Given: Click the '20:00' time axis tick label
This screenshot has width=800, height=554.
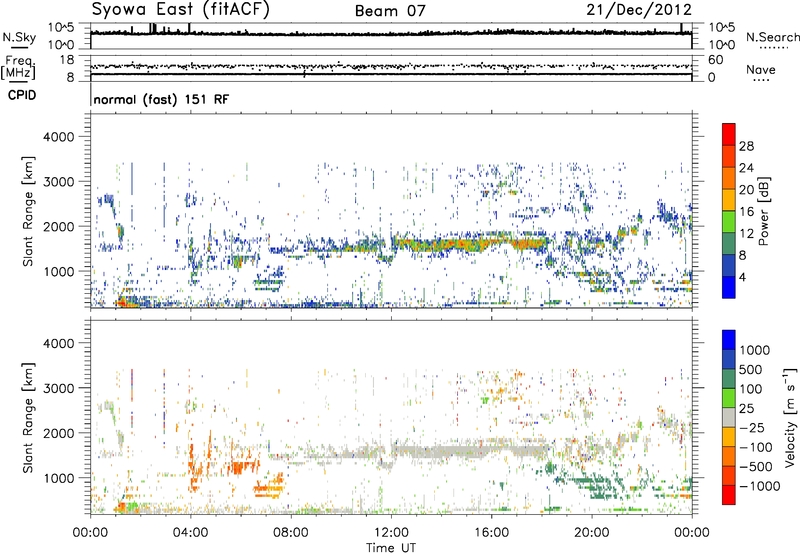Looking at the screenshot, I should pyautogui.click(x=591, y=533).
